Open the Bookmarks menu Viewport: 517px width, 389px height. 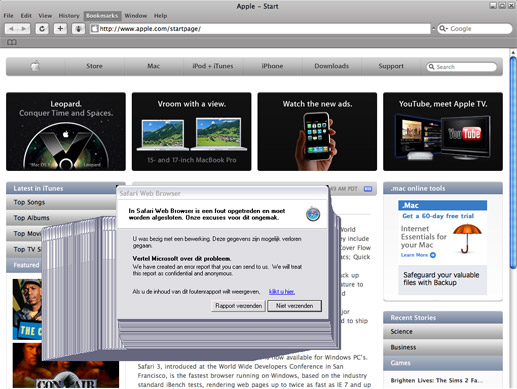[102, 16]
